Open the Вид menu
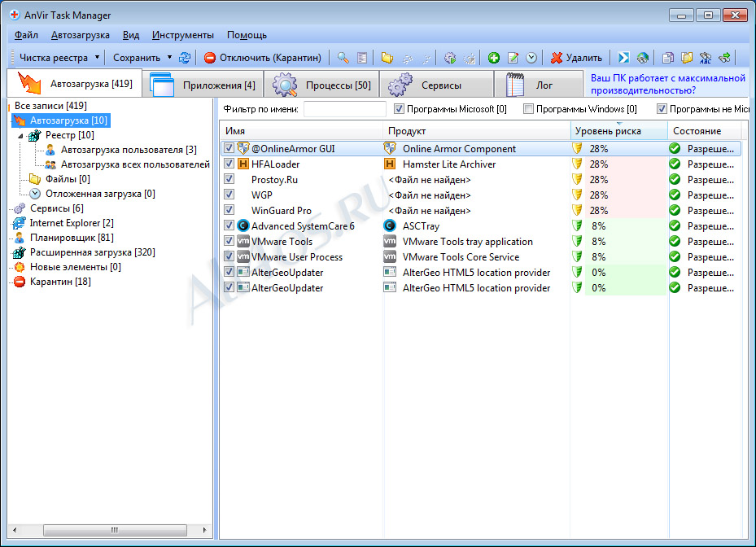Screen dimensions: 756x547 [x=131, y=35]
